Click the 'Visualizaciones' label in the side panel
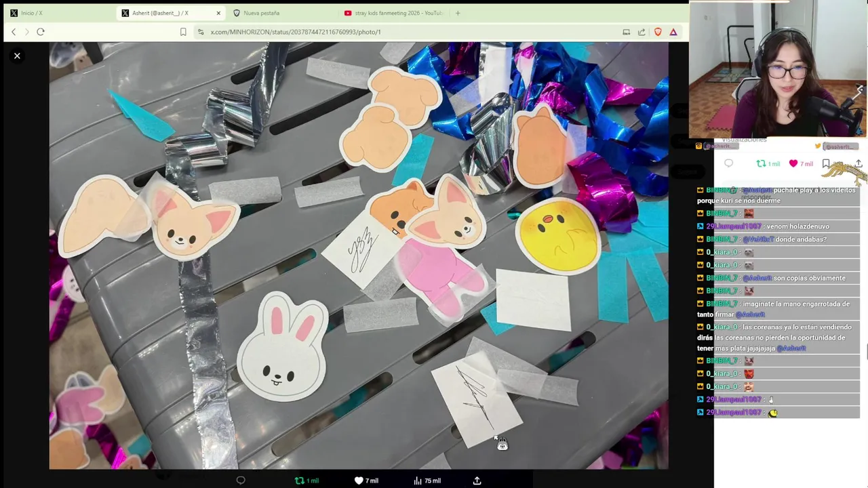Screen dimensions: 868x488 pyautogui.click(x=744, y=140)
